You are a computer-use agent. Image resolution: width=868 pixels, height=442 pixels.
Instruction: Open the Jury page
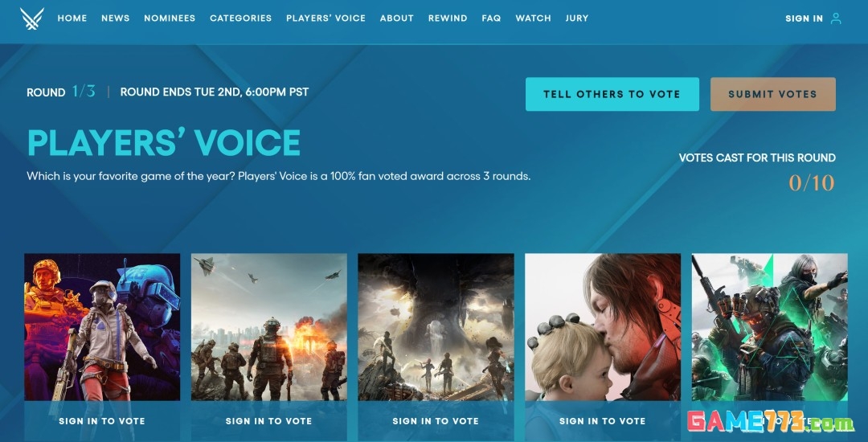(577, 18)
